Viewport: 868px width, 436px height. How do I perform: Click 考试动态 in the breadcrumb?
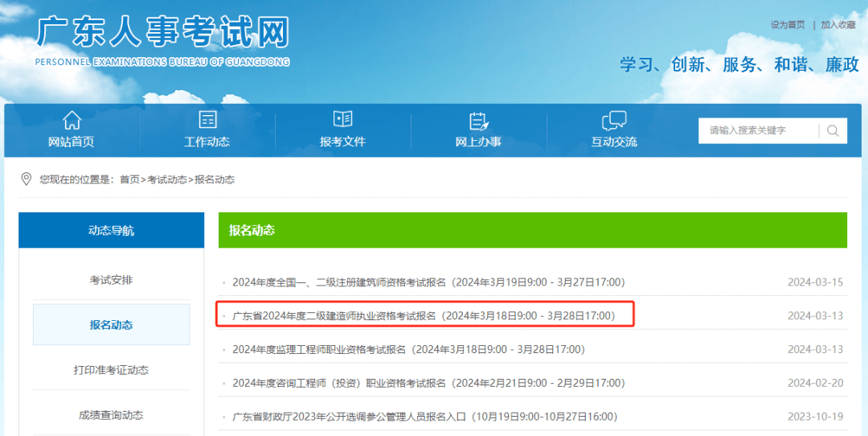(x=167, y=179)
